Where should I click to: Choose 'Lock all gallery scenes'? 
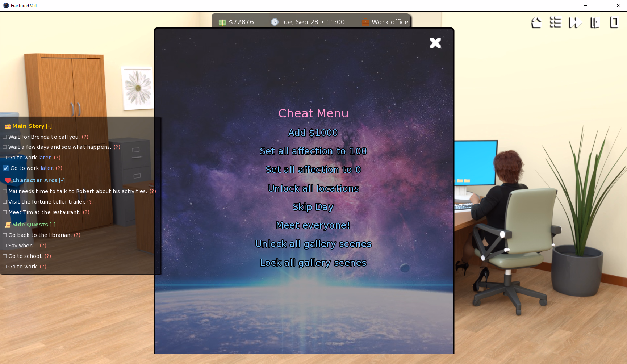(x=313, y=263)
